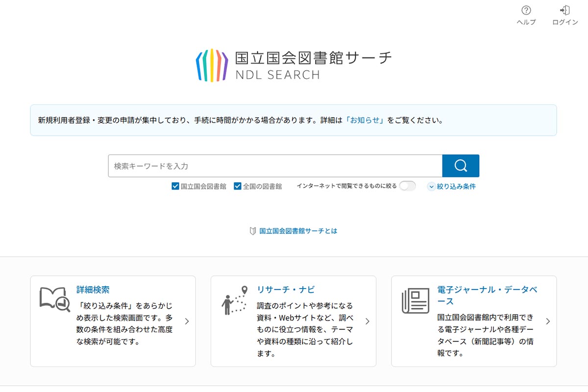
Task: Click the リサーチ・ナビ description text
Action: pos(305,329)
